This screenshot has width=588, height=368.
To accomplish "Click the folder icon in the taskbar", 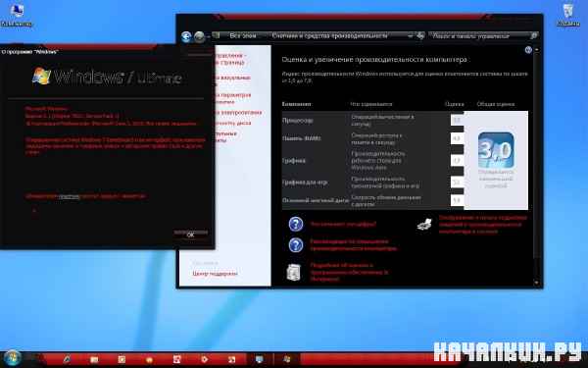I will click(x=94, y=359).
